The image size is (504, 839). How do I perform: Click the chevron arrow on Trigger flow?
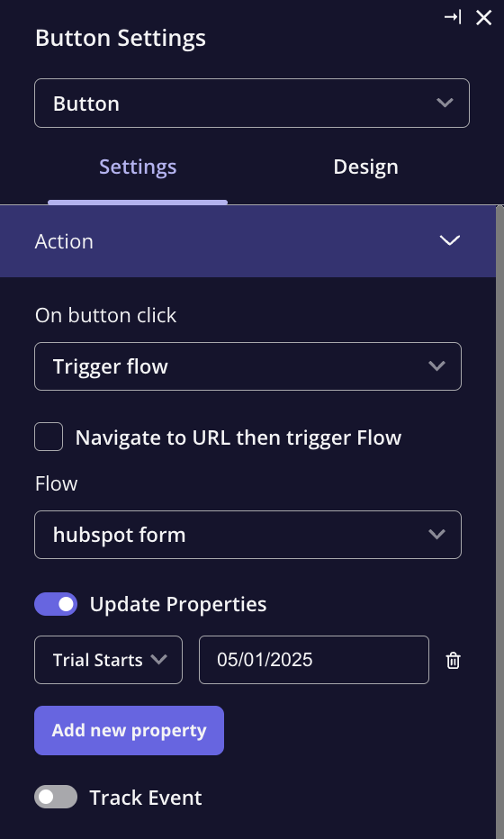436,366
